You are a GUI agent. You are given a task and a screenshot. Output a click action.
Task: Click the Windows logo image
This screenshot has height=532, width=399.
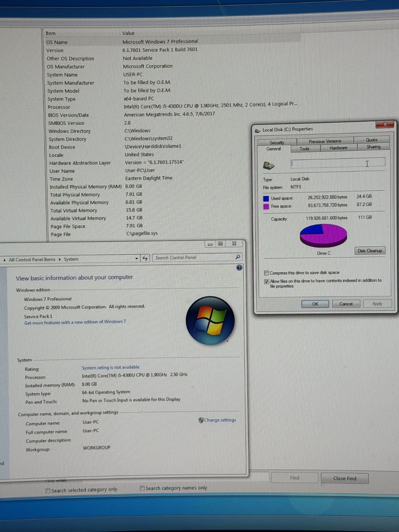tap(210, 321)
